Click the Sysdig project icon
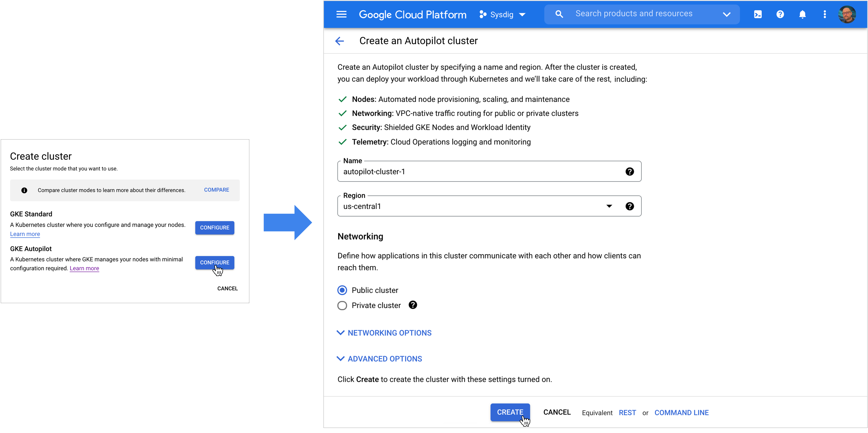868x433 pixels. point(483,14)
